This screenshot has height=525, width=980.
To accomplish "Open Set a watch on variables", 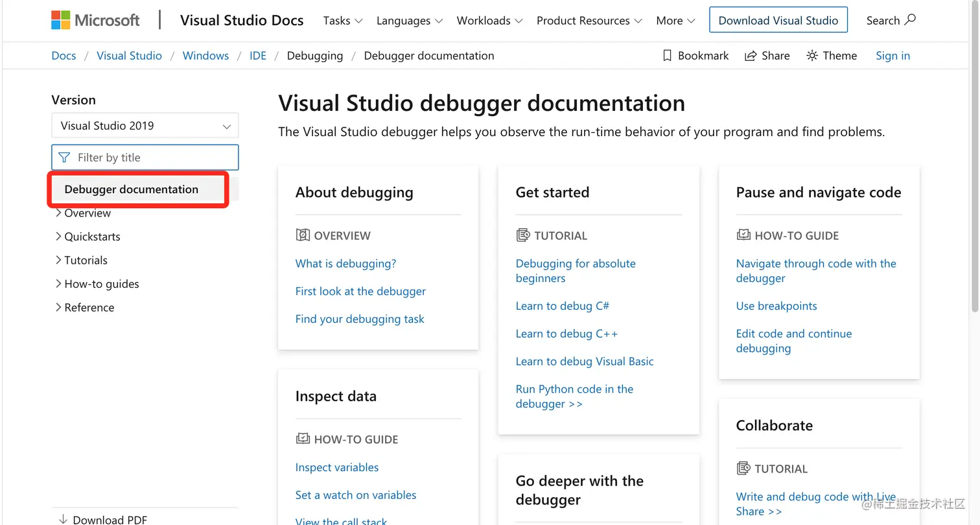I will point(356,495).
